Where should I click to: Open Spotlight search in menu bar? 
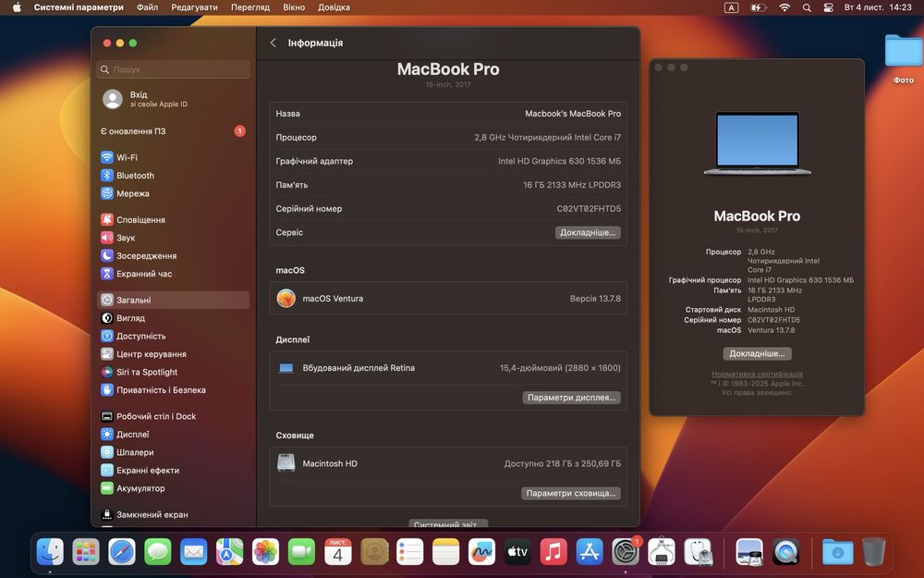point(807,7)
